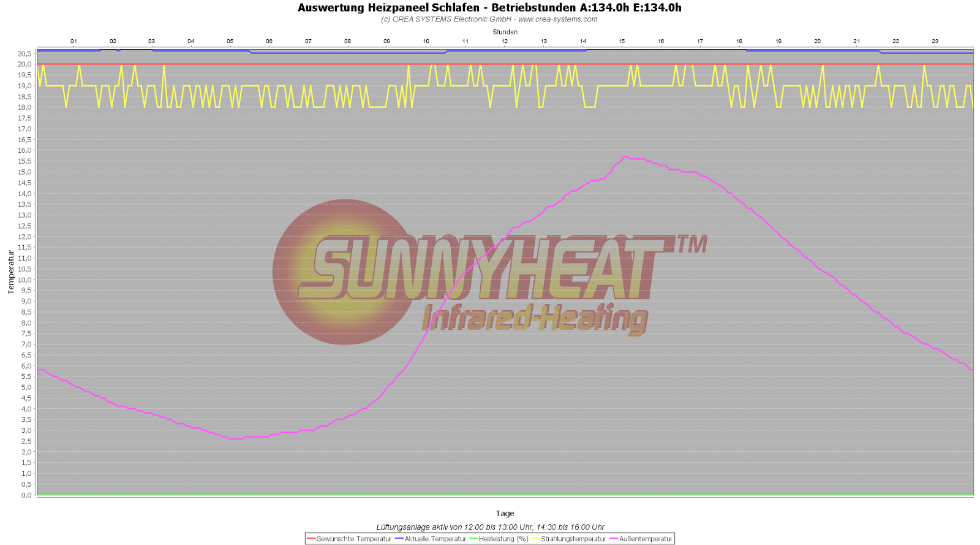The width and height of the screenshot is (980, 545).
Task: Click the magenta legend line for Außentemperatur
Action: pyautogui.click(x=614, y=539)
